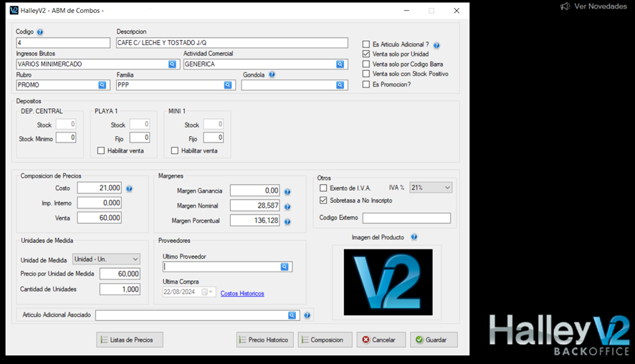This screenshot has width=635, height=364.
Task: Click Guardar to save the combo
Action: pyautogui.click(x=434, y=340)
